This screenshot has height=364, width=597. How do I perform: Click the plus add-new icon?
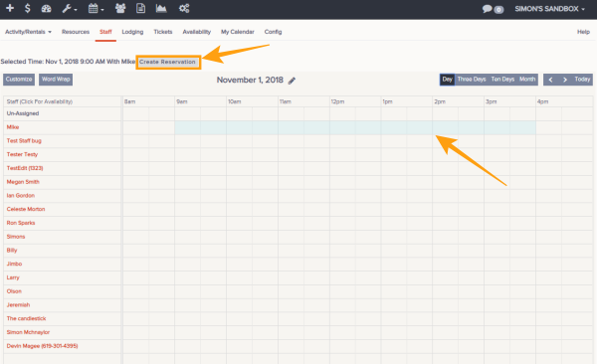click(10, 8)
